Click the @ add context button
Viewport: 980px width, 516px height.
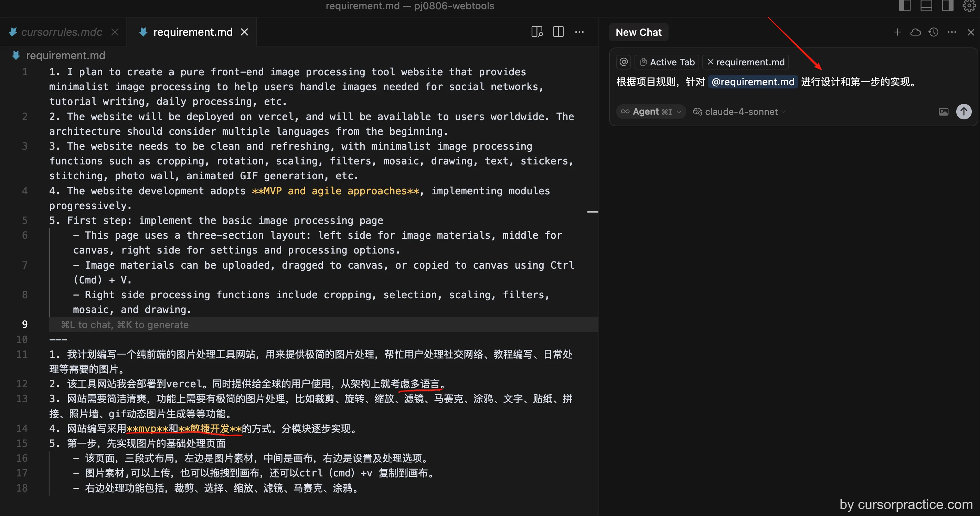tap(624, 62)
